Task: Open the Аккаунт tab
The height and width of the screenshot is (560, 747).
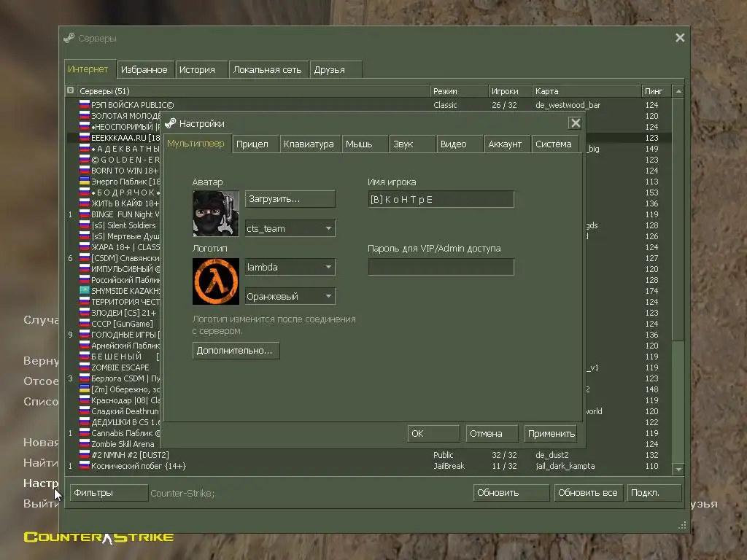Action: pos(507,144)
